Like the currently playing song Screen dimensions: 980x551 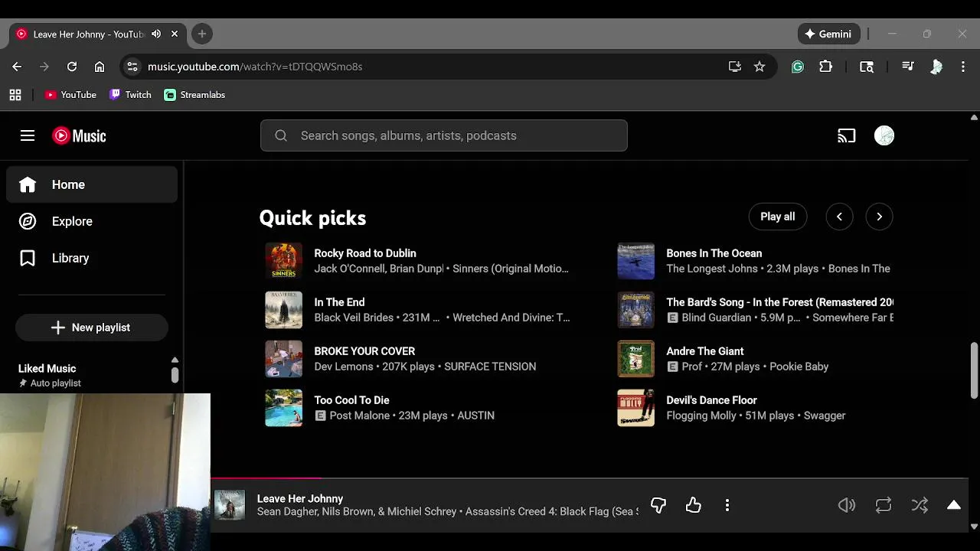click(x=694, y=505)
